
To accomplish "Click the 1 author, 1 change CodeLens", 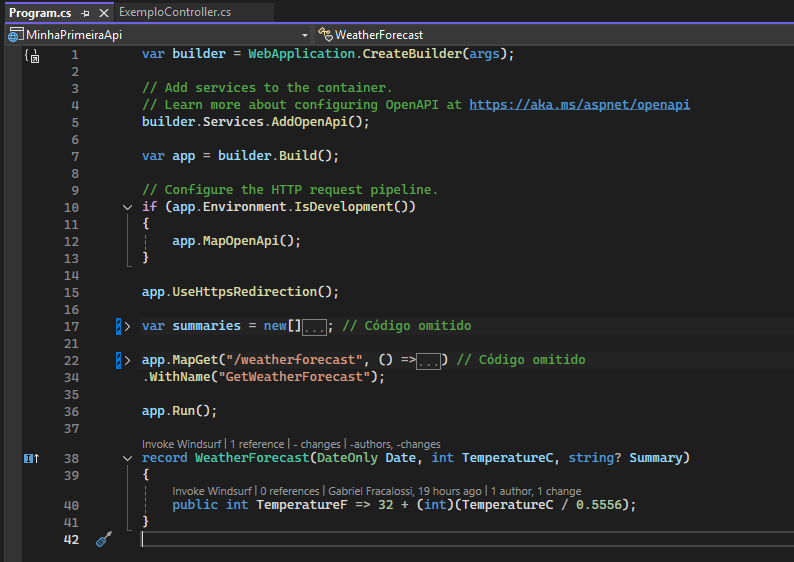I will click(536, 491).
